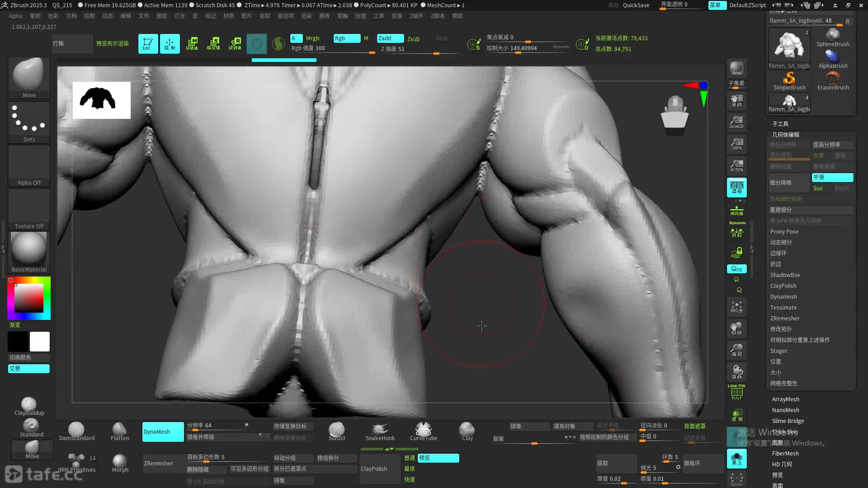Screen dimensions: 868x488
Task: Expand the ArrayMesh section
Action: click(x=785, y=399)
